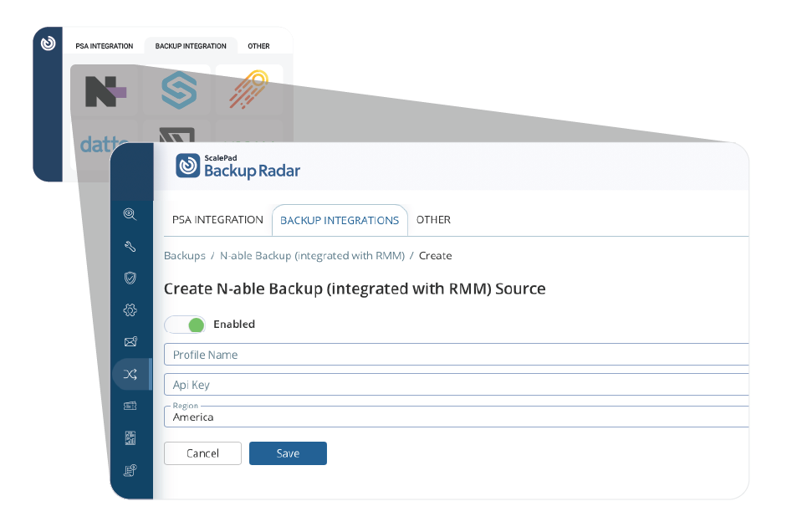This screenshot has height=532, width=792.
Task: Click the radar logo in background window
Action: 48,43
